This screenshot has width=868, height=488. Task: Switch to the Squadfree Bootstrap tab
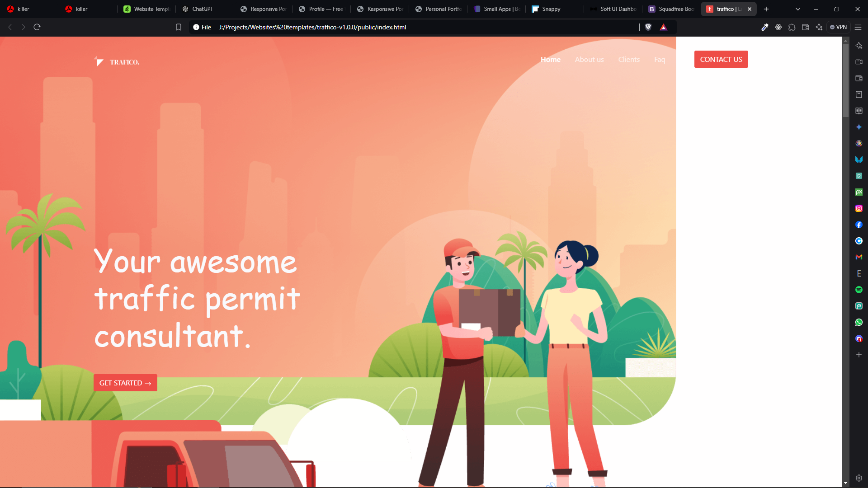tap(671, 9)
